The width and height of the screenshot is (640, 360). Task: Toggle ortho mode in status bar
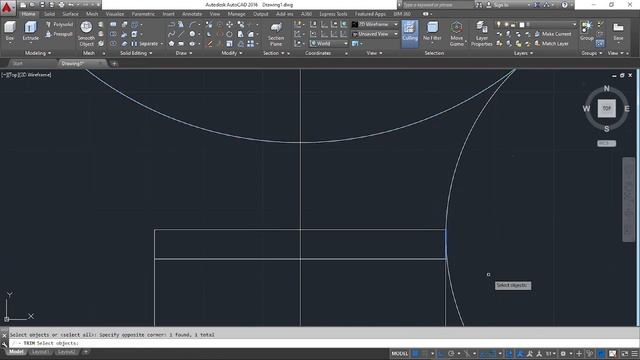441,353
